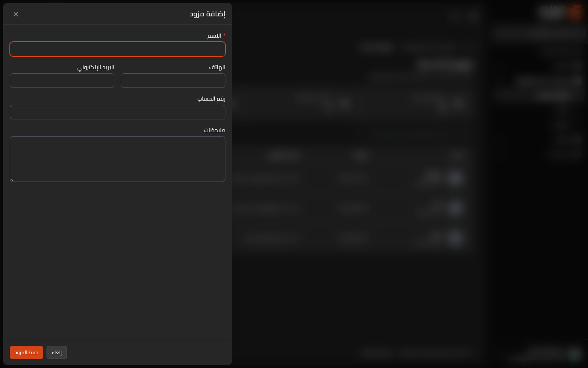The height and width of the screenshot is (368, 588).
Task: Click the الهاتف field label
Action: click(217, 67)
